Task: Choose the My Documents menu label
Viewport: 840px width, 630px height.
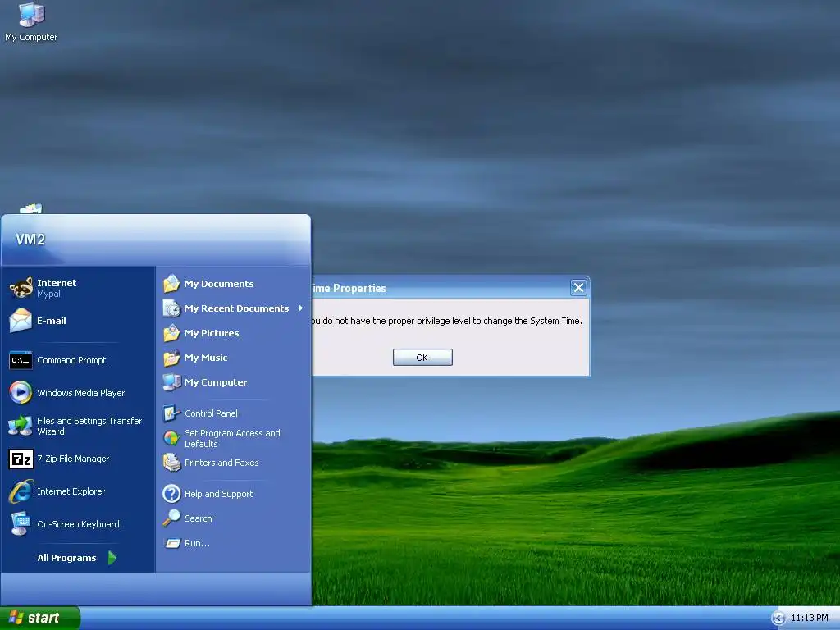Action: pos(219,284)
